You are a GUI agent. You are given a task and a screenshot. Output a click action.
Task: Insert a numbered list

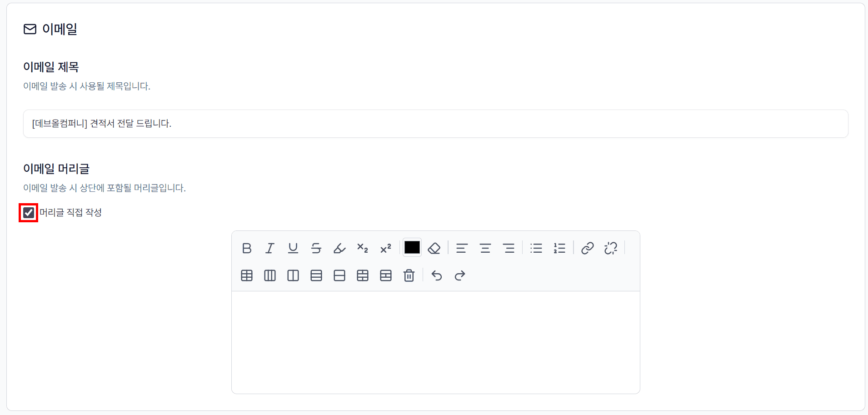coord(559,248)
